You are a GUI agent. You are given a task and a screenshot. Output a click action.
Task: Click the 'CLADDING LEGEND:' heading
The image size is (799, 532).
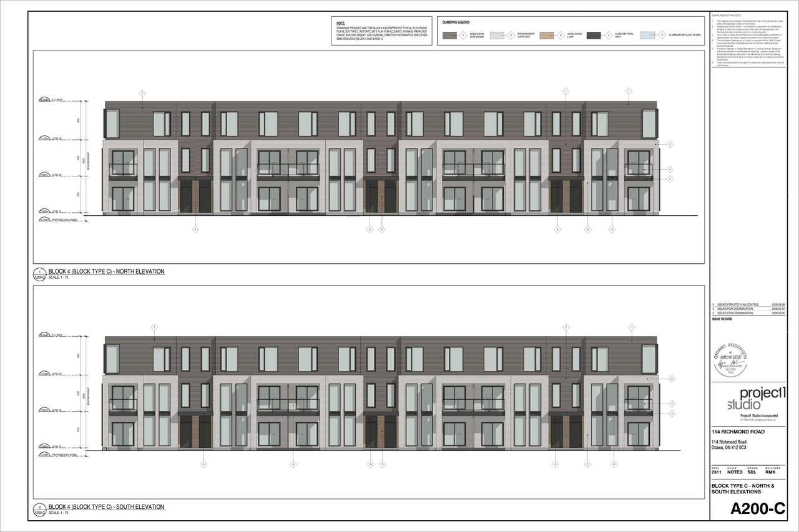click(x=456, y=22)
